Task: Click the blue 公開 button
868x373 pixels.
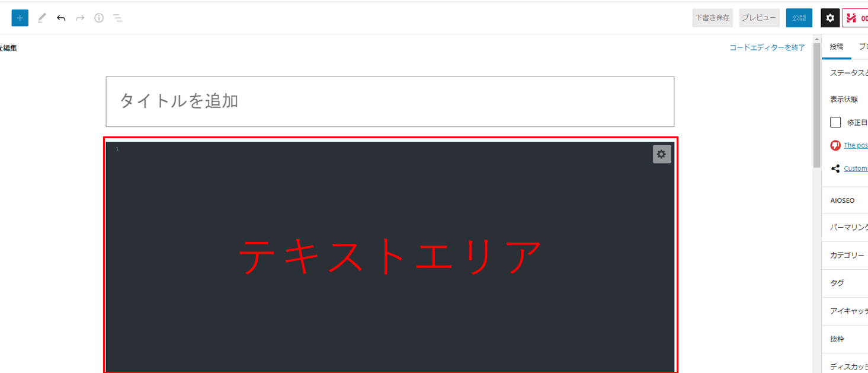Action: (x=799, y=18)
